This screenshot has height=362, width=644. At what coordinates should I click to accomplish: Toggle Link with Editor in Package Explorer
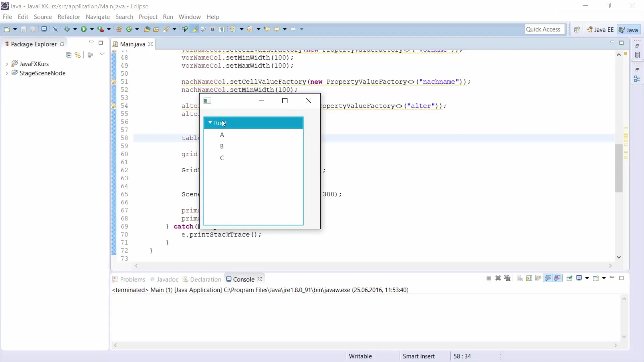click(x=78, y=55)
